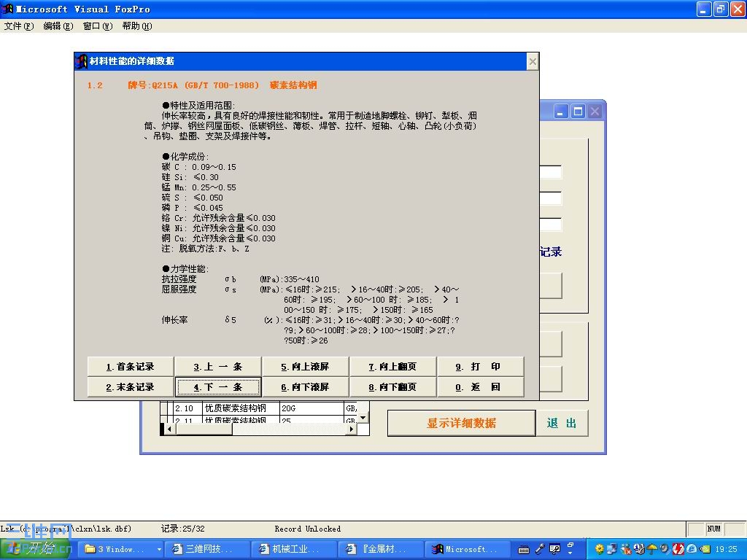747x560 pixels.
Task: Click 8.向下翻页 page down button
Action: point(393,387)
